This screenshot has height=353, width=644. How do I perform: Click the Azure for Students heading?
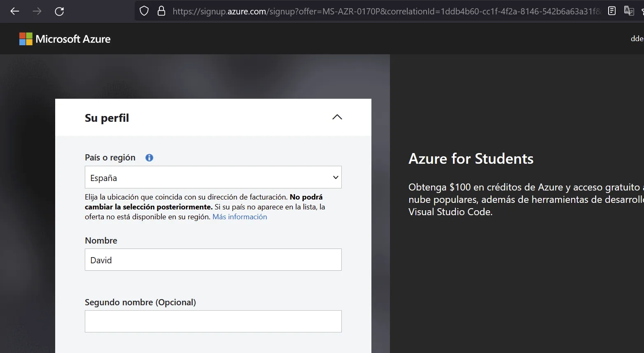point(471,159)
